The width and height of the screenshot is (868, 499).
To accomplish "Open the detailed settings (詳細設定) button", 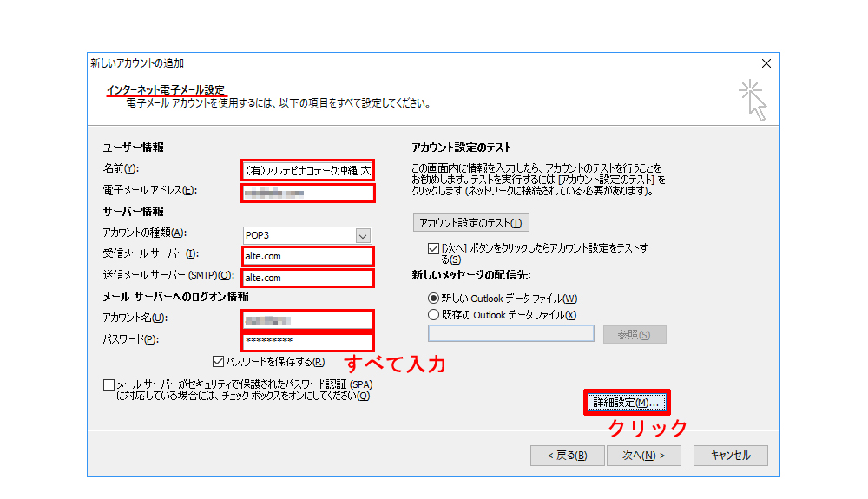I will (627, 403).
